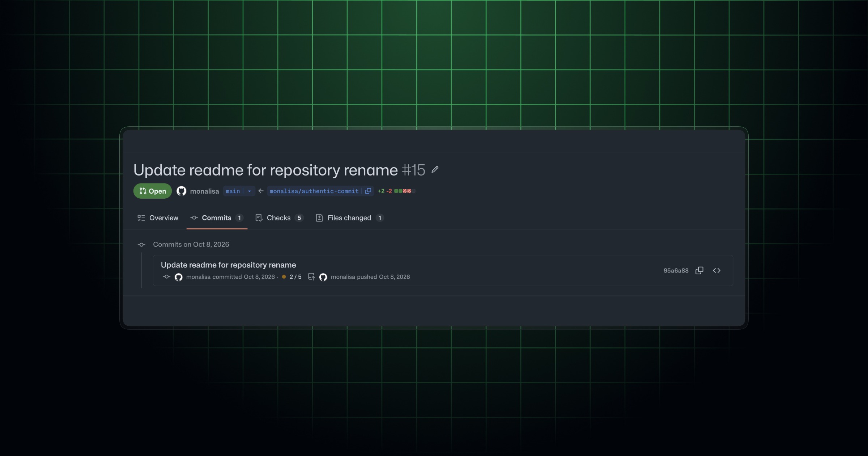This screenshot has height=456, width=868.
Task: Click 'monalisa pushed Oct 8, 2026' text
Action: [370, 277]
